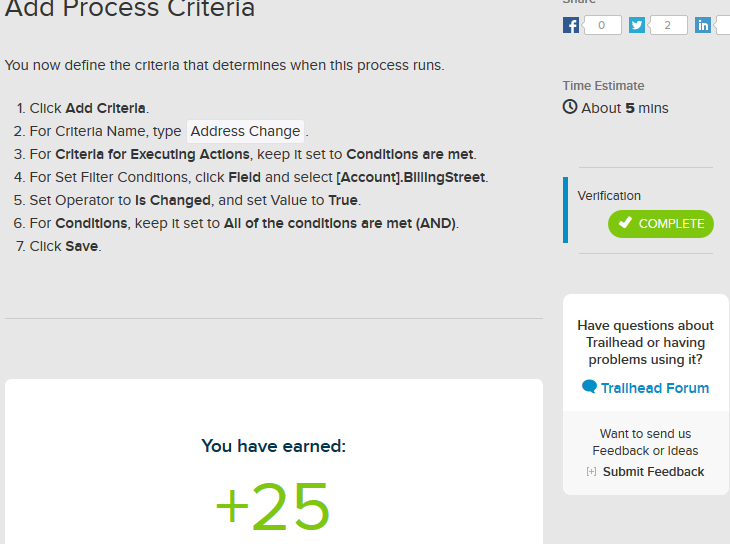Click the [Account].BillingStreet text in step four

(x=411, y=177)
